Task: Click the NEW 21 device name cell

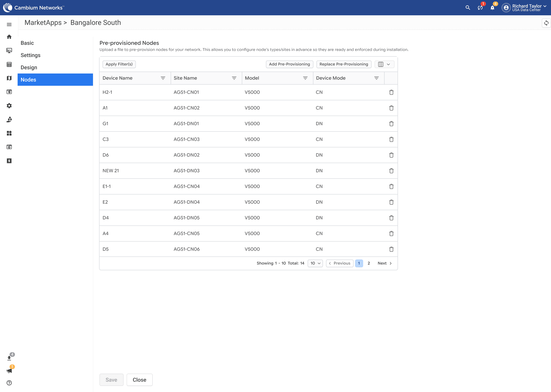Action: [x=111, y=171]
